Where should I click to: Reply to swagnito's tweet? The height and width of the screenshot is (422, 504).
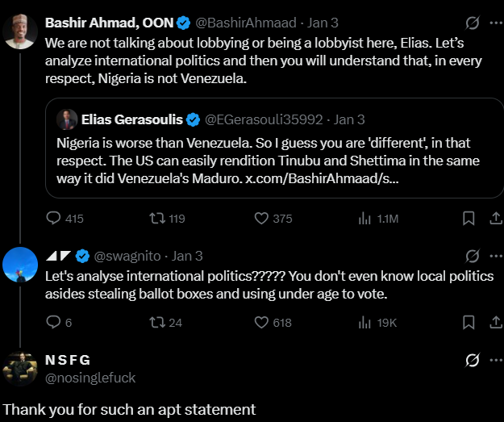tap(54, 322)
